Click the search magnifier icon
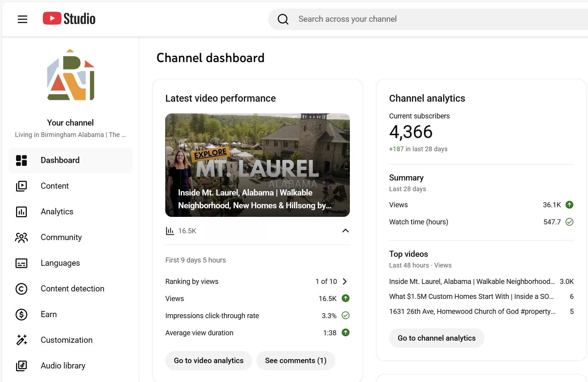 click(283, 19)
